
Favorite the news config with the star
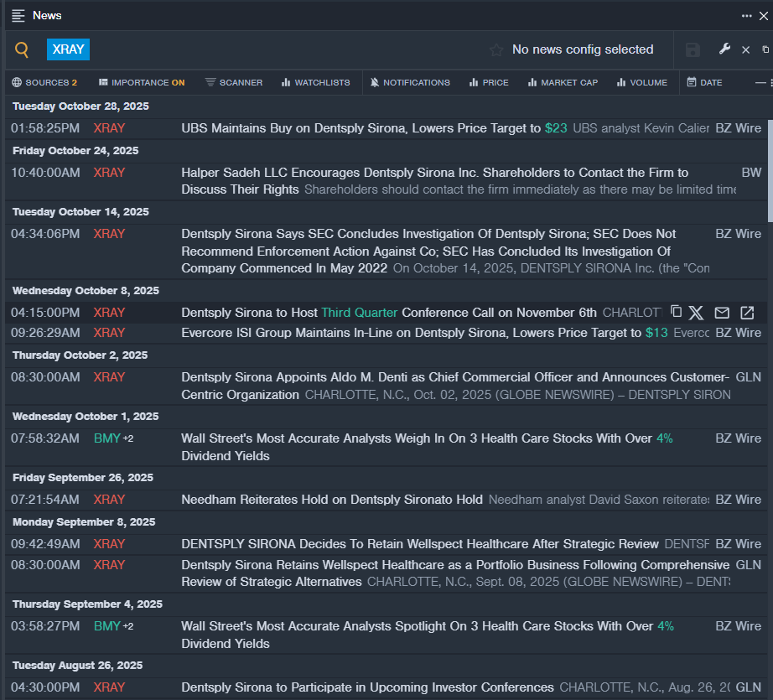click(496, 49)
